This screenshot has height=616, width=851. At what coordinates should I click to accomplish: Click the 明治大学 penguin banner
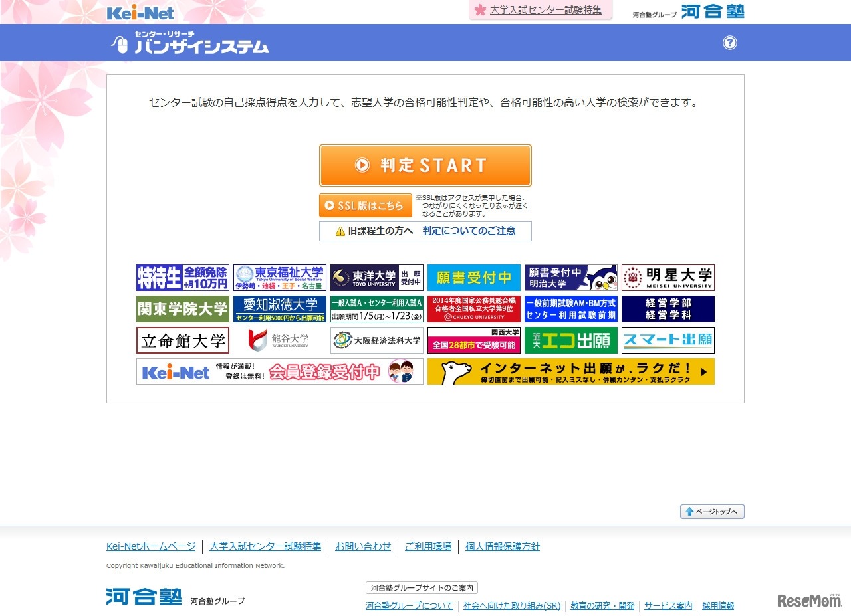pyautogui.click(x=570, y=278)
